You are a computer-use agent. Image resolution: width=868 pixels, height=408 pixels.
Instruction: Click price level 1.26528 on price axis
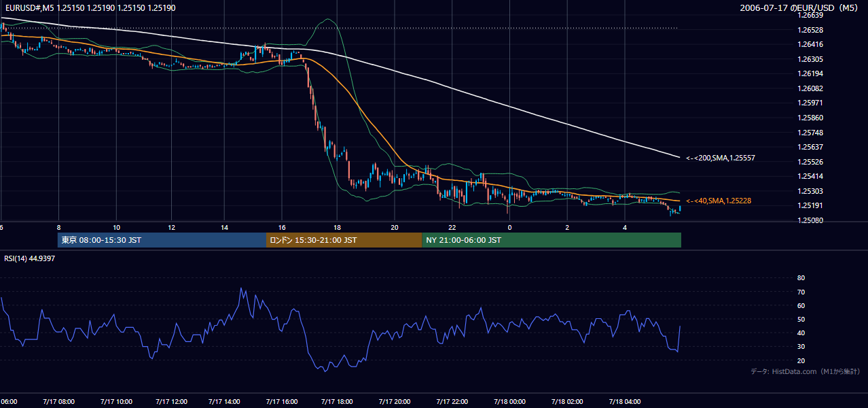click(811, 30)
